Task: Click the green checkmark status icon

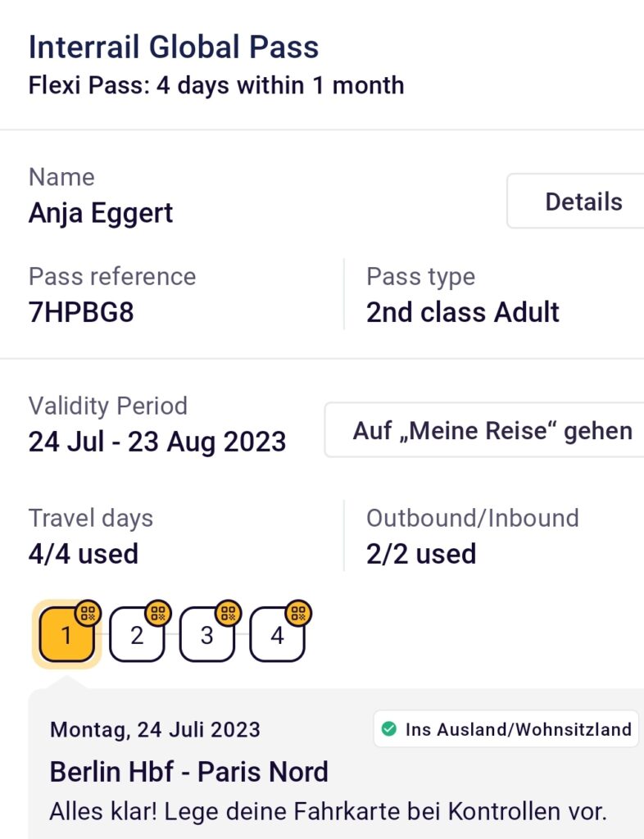Action: click(389, 728)
